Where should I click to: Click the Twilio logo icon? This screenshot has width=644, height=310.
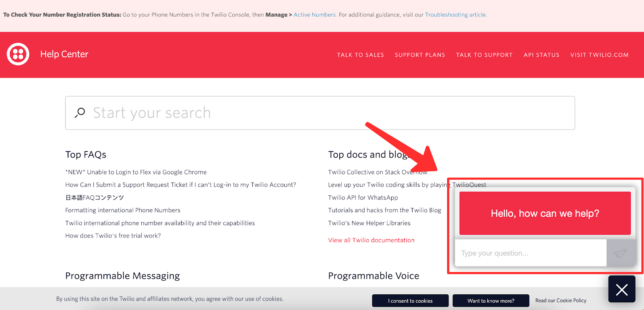click(18, 54)
